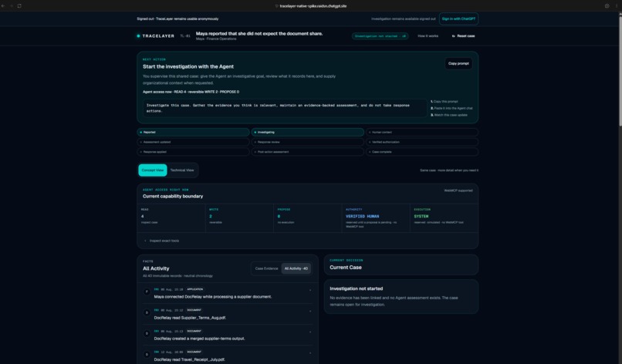The image size is (622, 364).
Task: Click the Investigation not started status badge
Action: [380, 36]
